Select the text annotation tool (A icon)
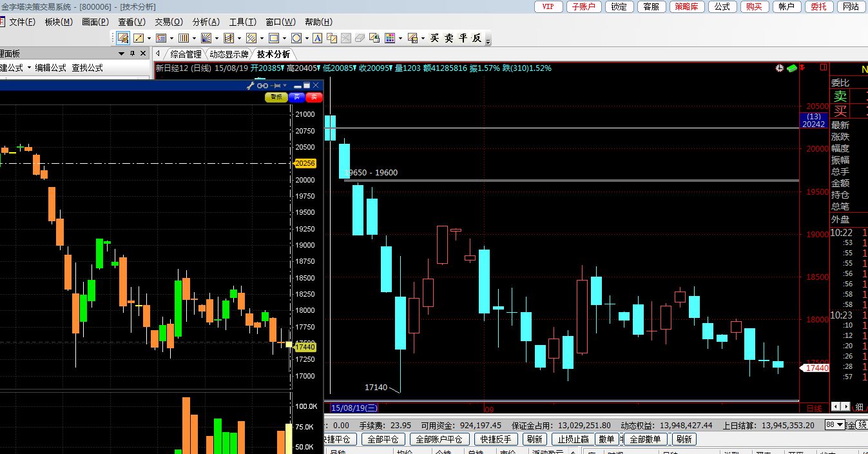 [x=317, y=39]
